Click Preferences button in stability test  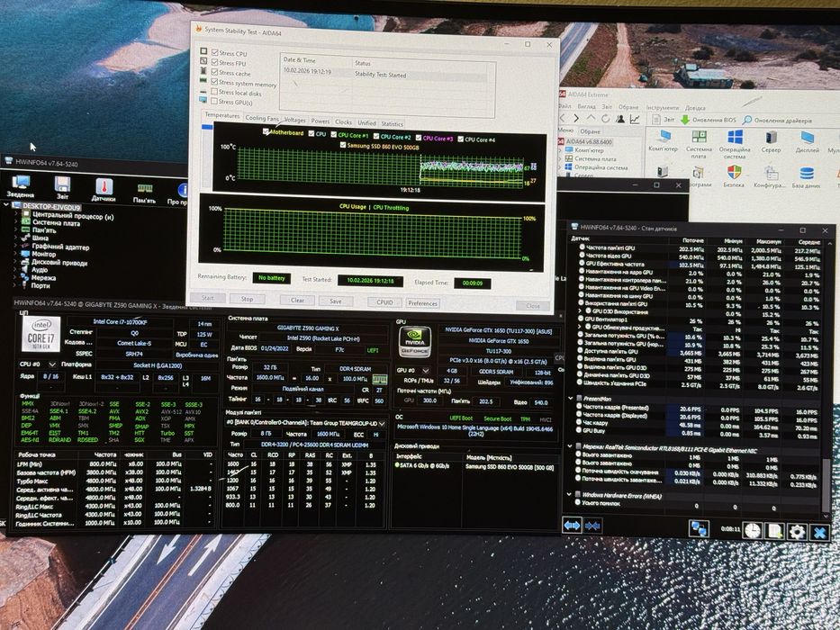pos(422,303)
